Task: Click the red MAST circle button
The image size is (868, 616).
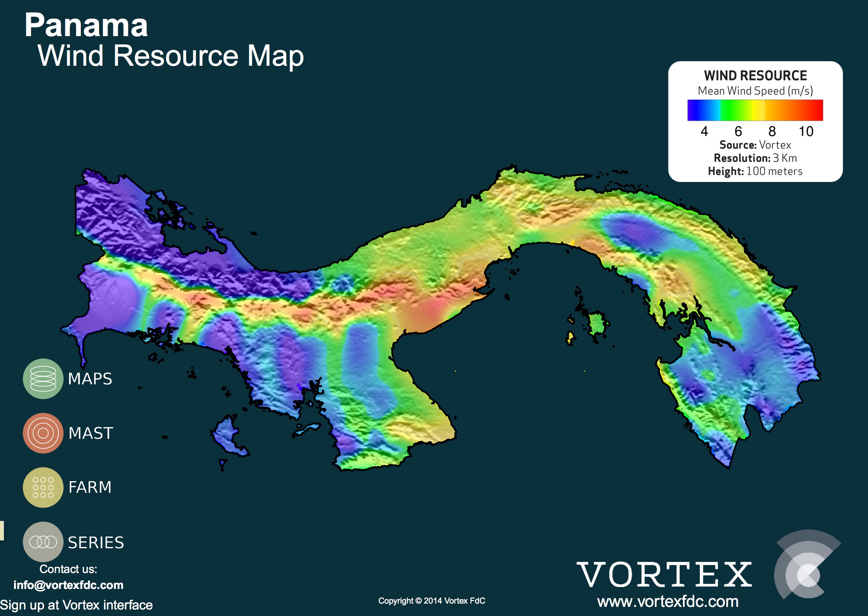Action: click(43, 432)
